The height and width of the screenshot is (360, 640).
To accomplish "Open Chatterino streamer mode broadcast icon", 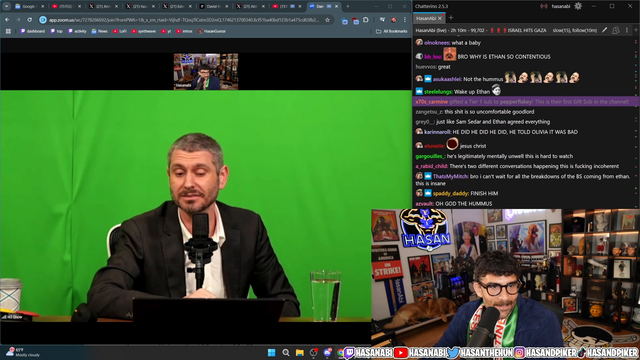I will (x=544, y=6).
